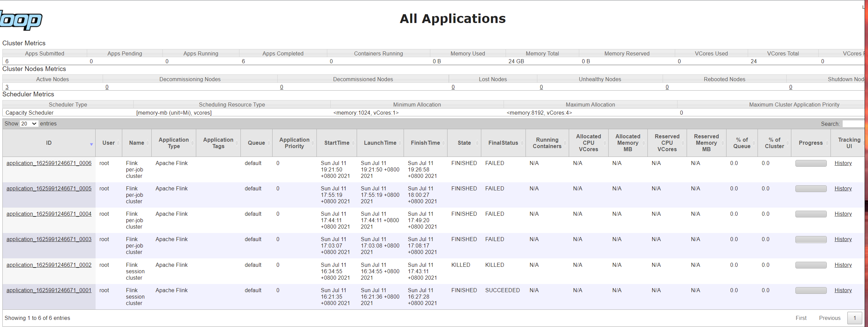Image resolution: width=868 pixels, height=327 pixels.
Task: Click Showing 1 to 6 entries text
Action: (37, 318)
